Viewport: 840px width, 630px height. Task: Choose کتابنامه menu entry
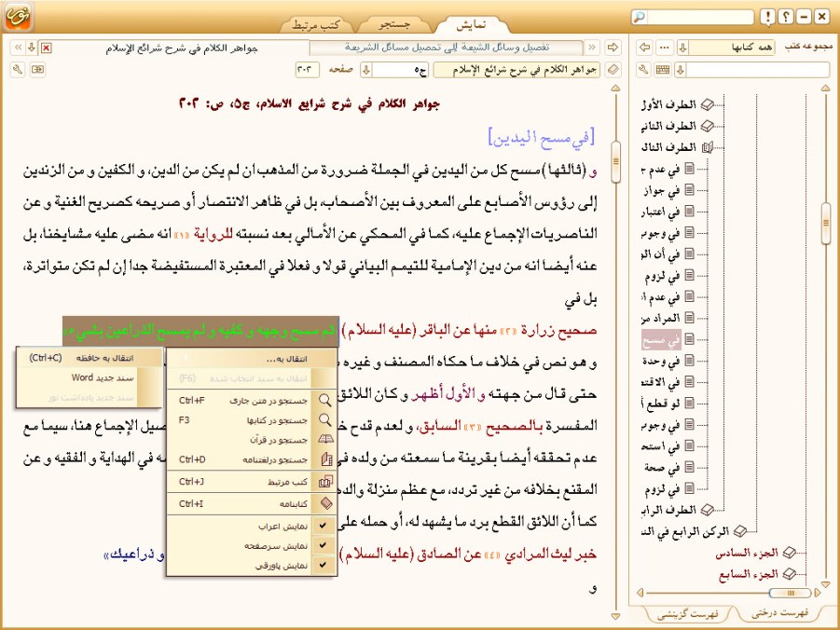252,503
